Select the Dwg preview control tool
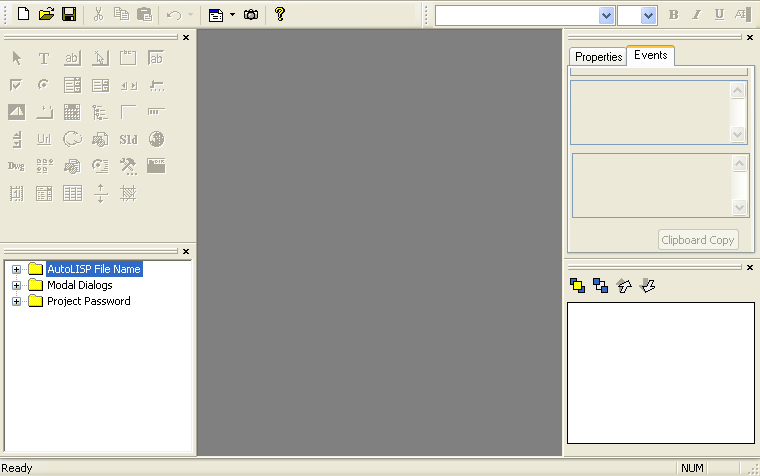This screenshot has width=760, height=476. 16,166
